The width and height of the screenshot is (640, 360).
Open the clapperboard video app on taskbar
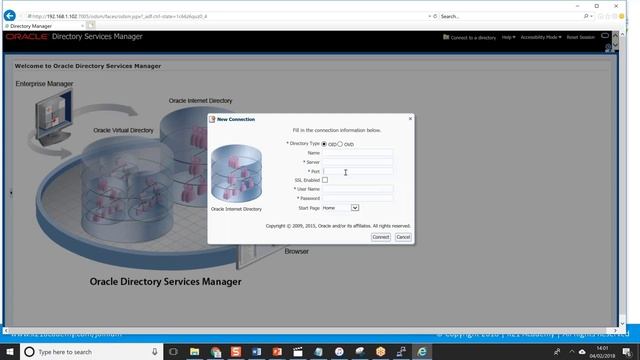pyautogui.click(x=298, y=352)
